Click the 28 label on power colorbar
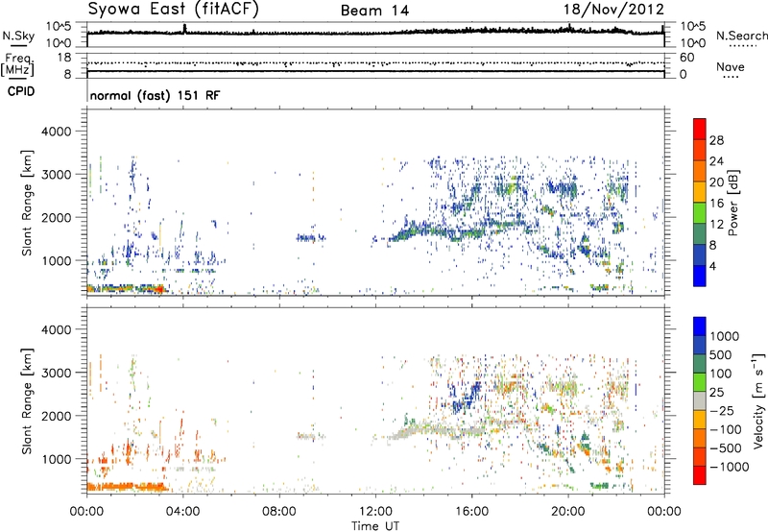768x532 pixels. pyautogui.click(x=716, y=140)
